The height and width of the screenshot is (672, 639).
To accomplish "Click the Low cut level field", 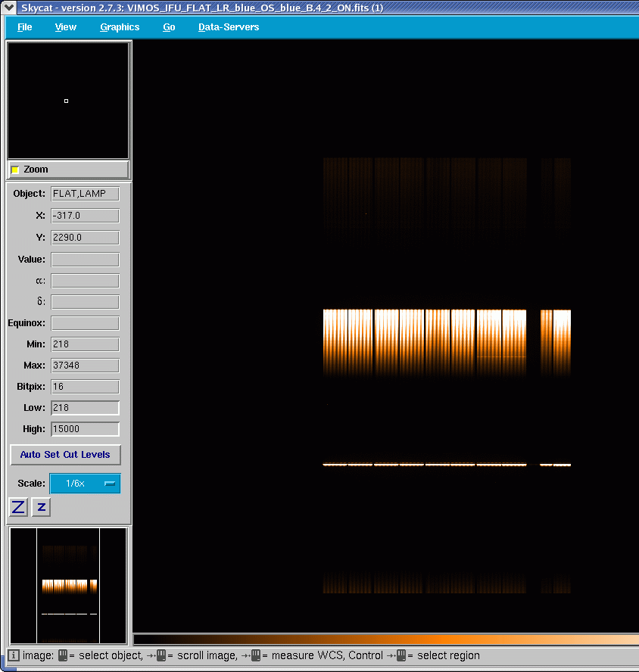I will click(x=85, y=408).
